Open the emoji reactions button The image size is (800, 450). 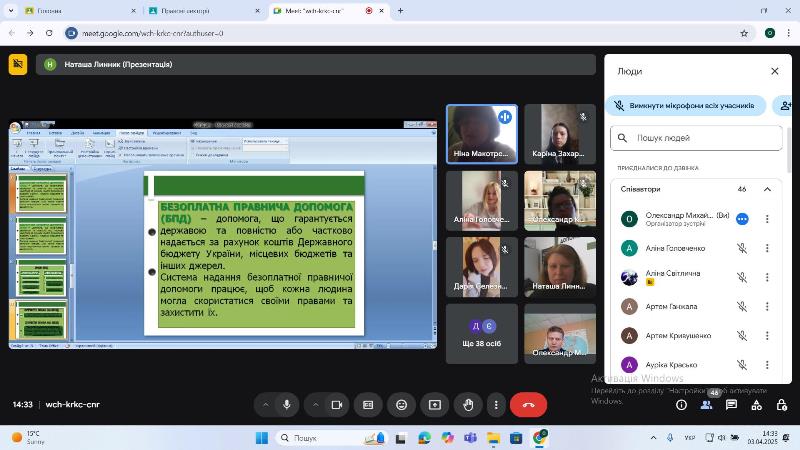coord(402,405)
